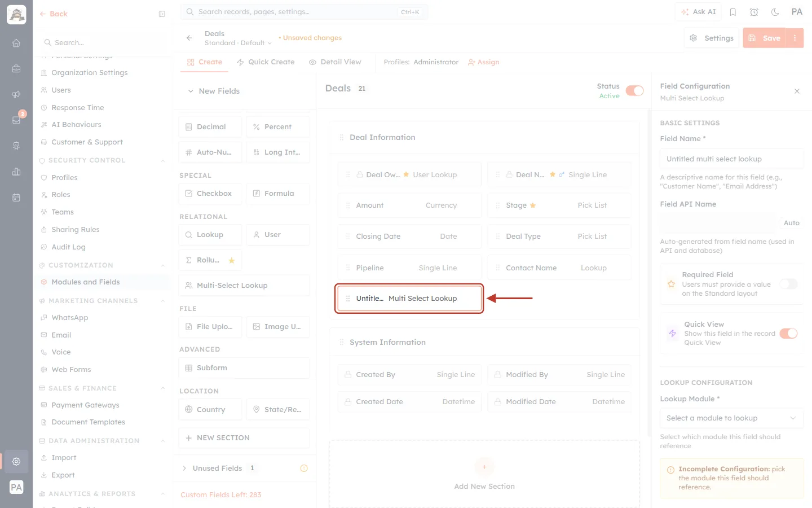Add the Formula field type
This screenshot has height=508, width=812.
coord(278,194)
